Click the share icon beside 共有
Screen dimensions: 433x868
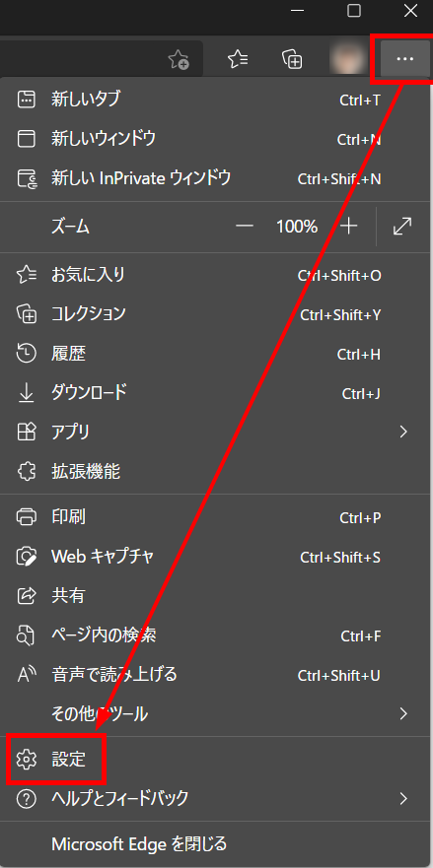[x=26, y=596]
